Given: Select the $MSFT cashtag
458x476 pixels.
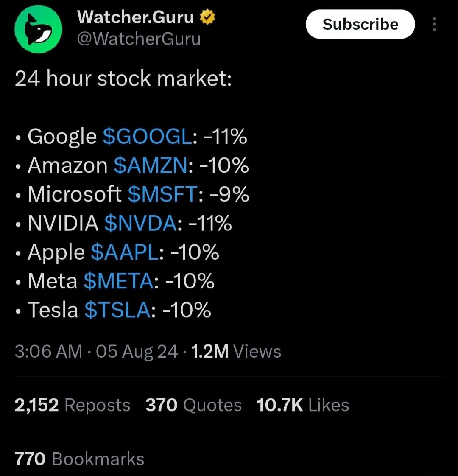Looking at the screenshot, I should pos(162,194).
